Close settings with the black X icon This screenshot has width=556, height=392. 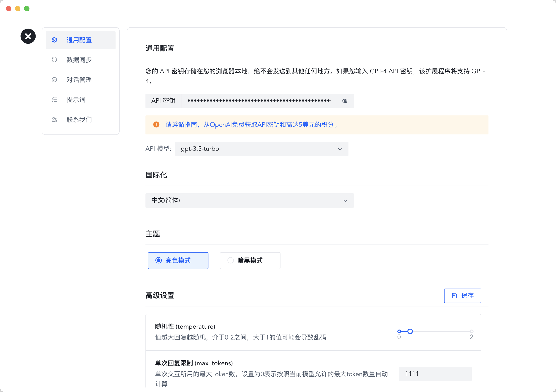pyautogui.click(x=28, y=36)
